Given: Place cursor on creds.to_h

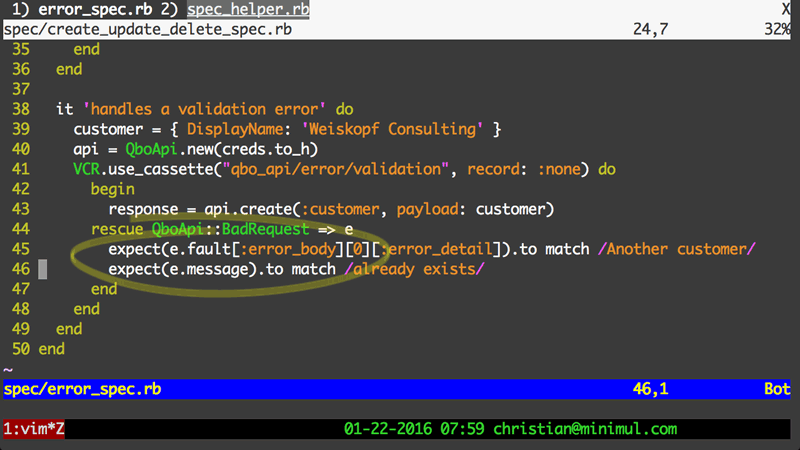Looking at the screenshot, I should tap(265, 149).
